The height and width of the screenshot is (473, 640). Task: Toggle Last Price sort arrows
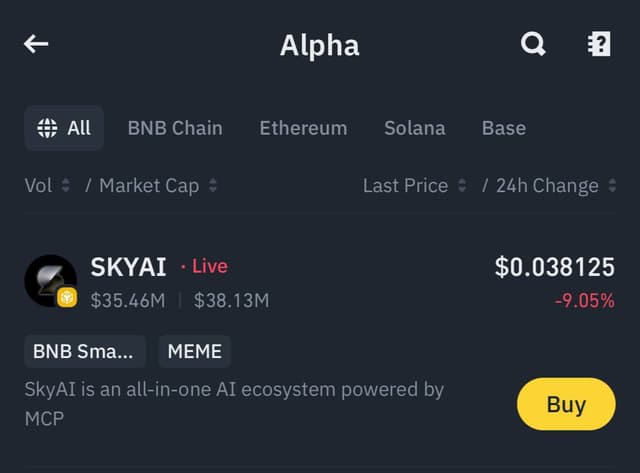tap(462, 185)
